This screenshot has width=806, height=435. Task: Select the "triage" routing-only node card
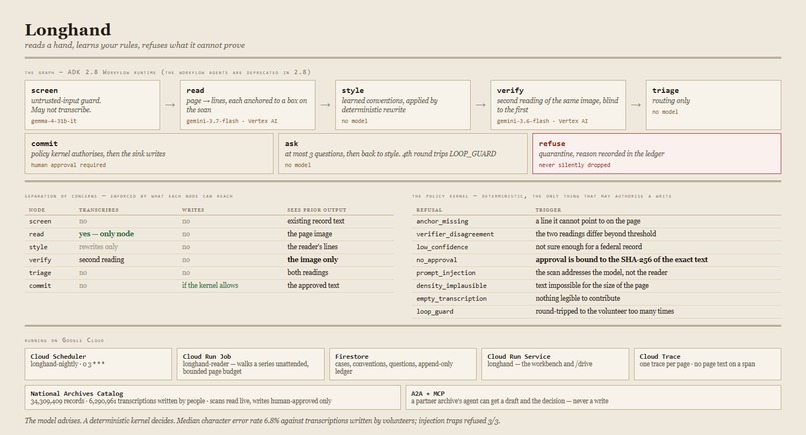713,105
